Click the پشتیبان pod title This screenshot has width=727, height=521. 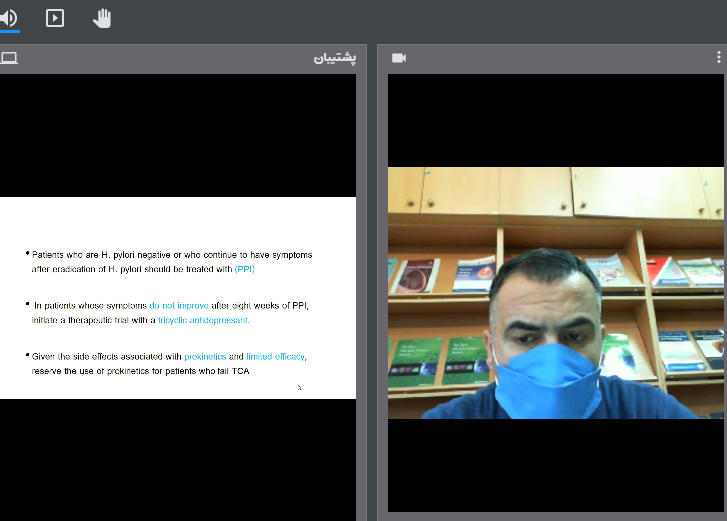pos(335,58)
